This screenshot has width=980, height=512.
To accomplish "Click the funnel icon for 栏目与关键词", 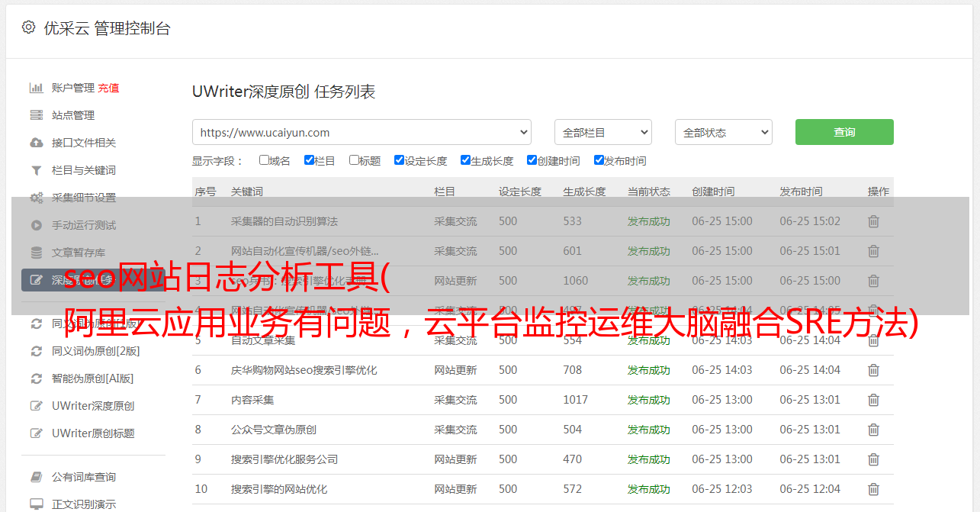I will click(x=36, y=170).
